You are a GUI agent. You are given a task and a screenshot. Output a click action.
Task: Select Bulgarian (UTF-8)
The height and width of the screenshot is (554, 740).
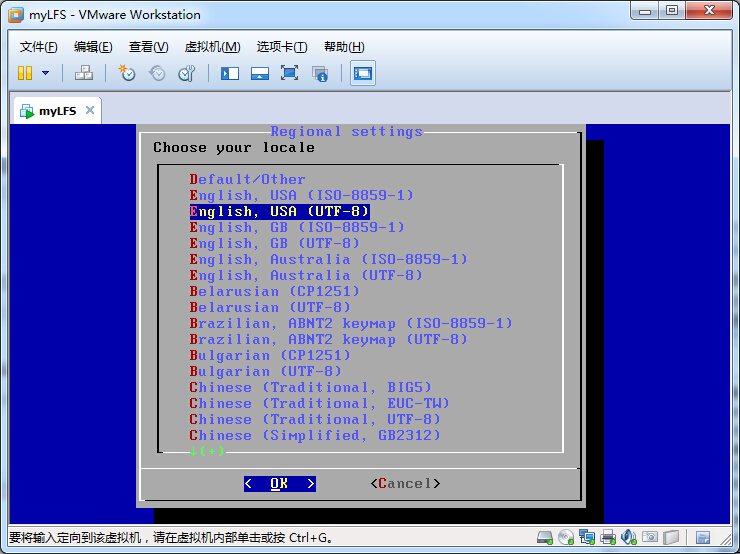(x=266, y=372)
